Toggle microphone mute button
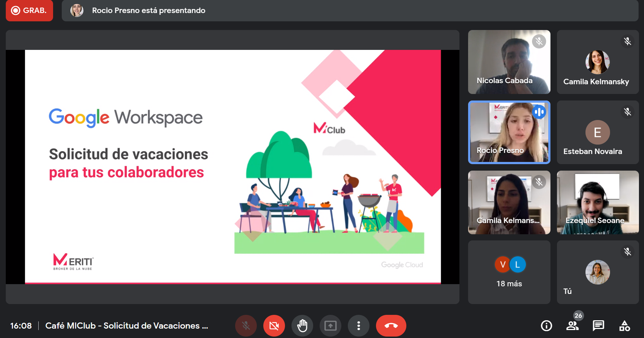644x338 pixels. pos(246,326)
